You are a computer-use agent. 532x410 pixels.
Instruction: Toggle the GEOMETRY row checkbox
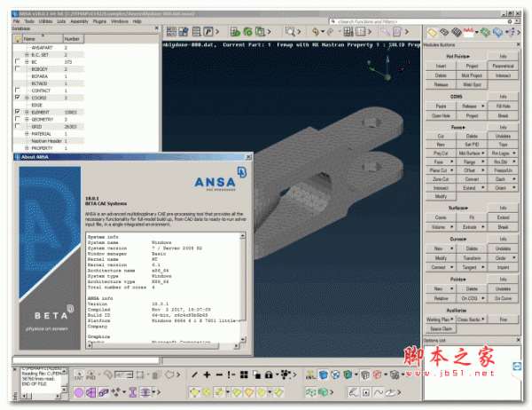pos(18,119)
